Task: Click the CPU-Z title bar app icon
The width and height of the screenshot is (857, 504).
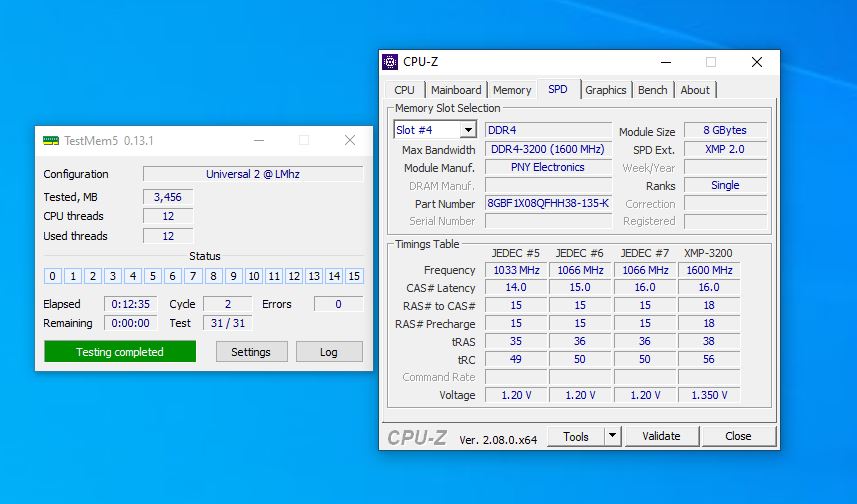Action: point(391,62)
